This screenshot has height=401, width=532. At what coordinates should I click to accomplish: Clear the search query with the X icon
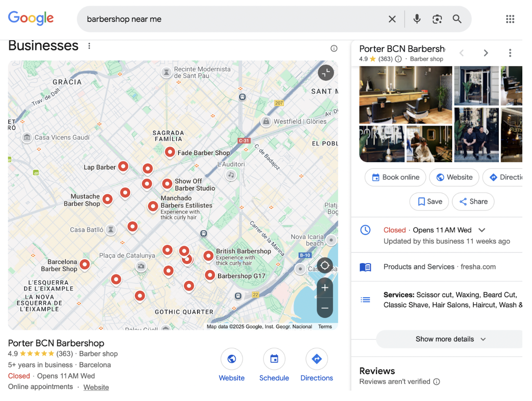click(x=392, y=18)
